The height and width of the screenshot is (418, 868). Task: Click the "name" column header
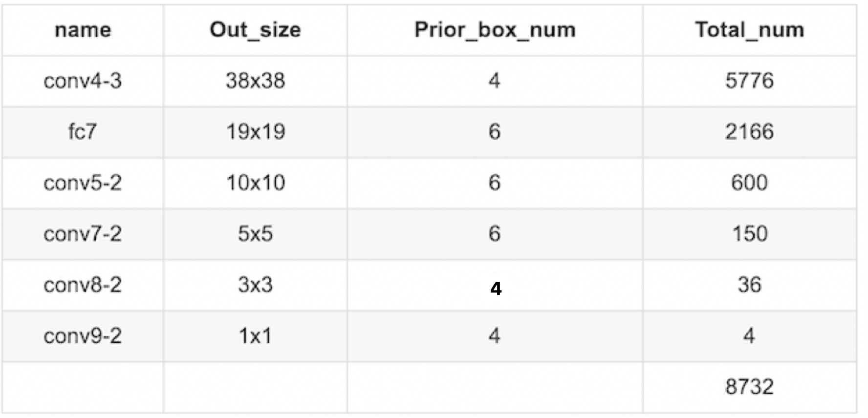tap(83, 30)
